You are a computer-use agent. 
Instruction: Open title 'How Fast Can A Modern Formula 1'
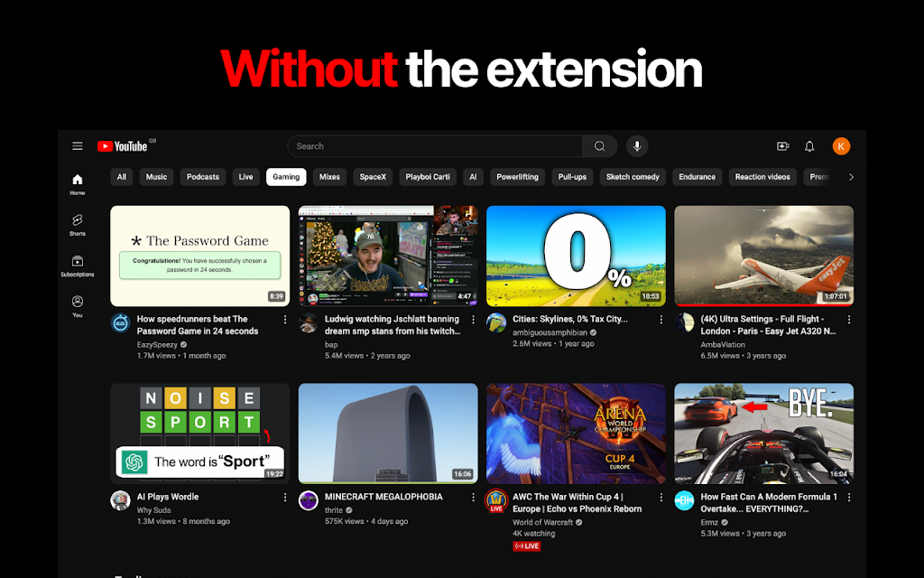coord(769,502)
